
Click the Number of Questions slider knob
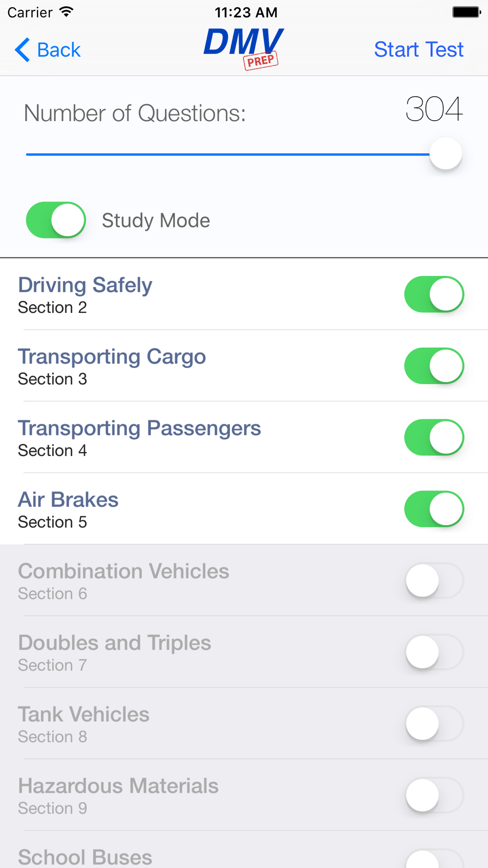pos(446,154)
